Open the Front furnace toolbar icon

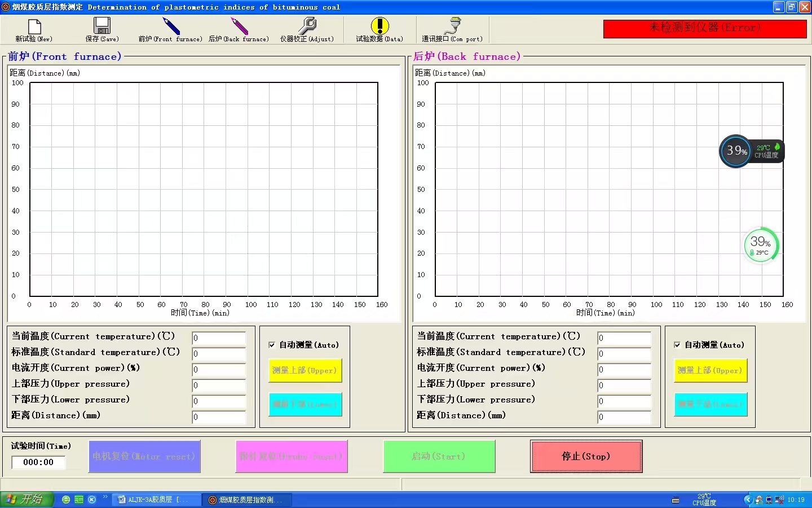(170, 30)
